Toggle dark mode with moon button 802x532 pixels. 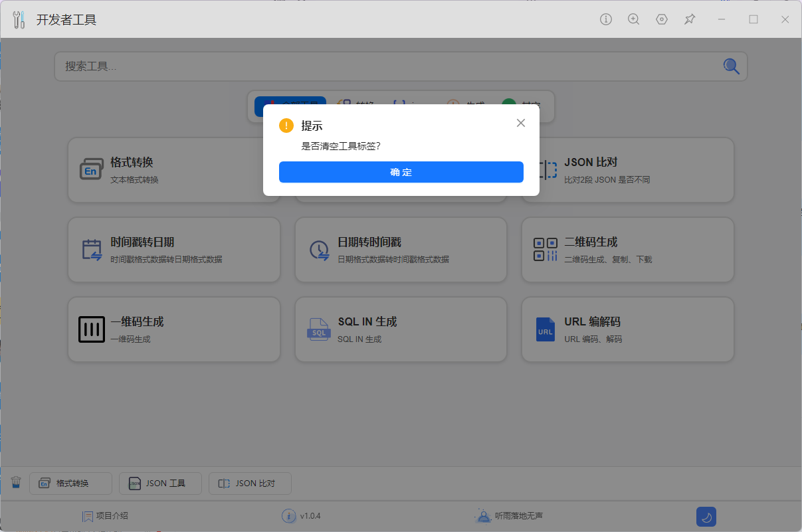pos(706,517)
